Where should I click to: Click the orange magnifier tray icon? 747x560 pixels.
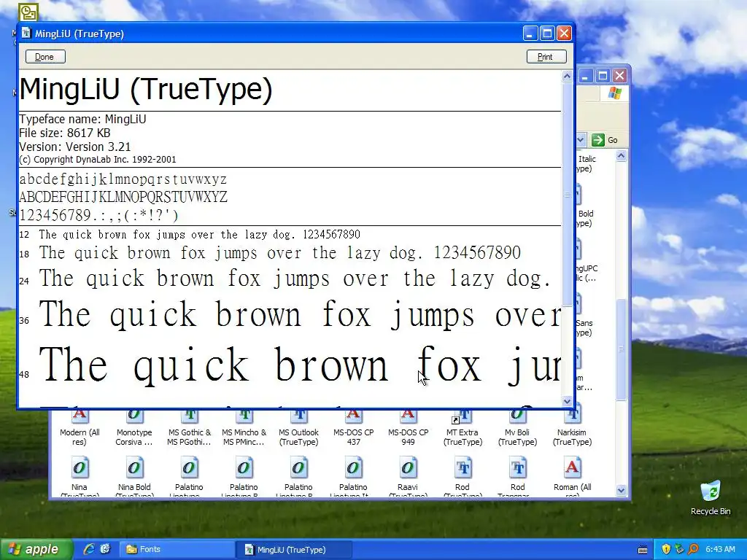coord(693,549)
